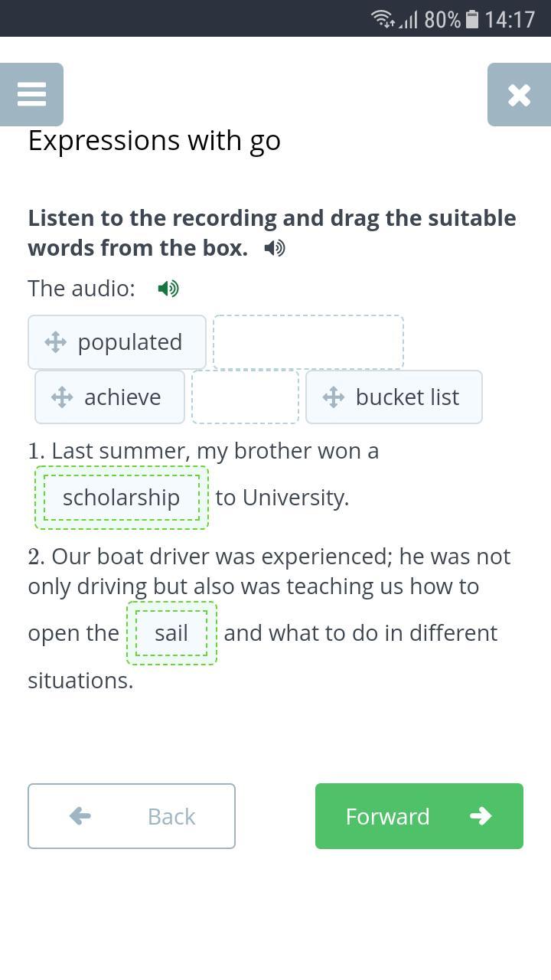This screenshot has height=980, width=551.
Task: Click the empty slot beside achieve
Action: [x=245, y=397]
